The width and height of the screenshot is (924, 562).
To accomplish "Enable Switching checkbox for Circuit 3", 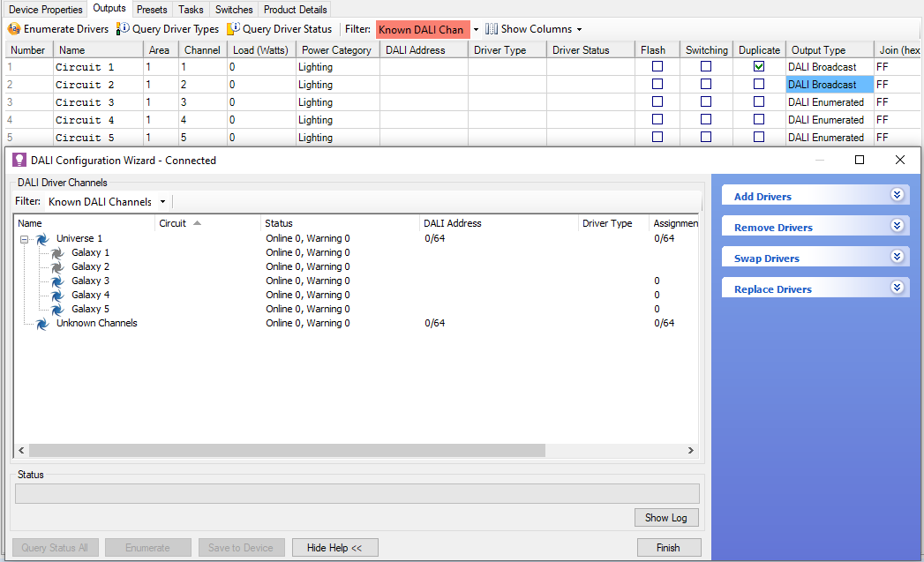I will tap(706, 102).
